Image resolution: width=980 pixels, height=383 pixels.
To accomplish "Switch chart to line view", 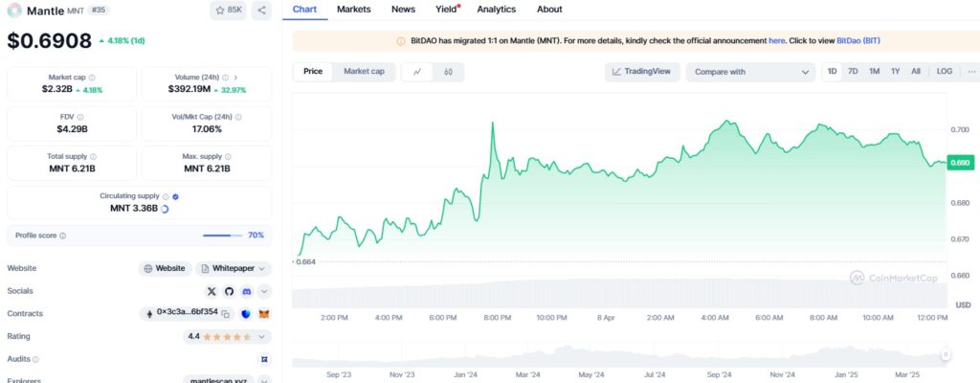I will point(417,72).
